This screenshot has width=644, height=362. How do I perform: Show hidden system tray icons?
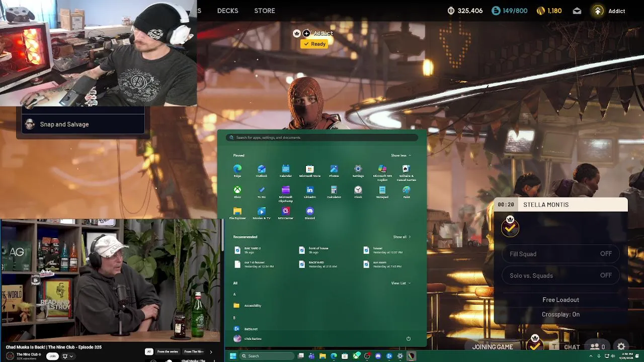[591, 356]
